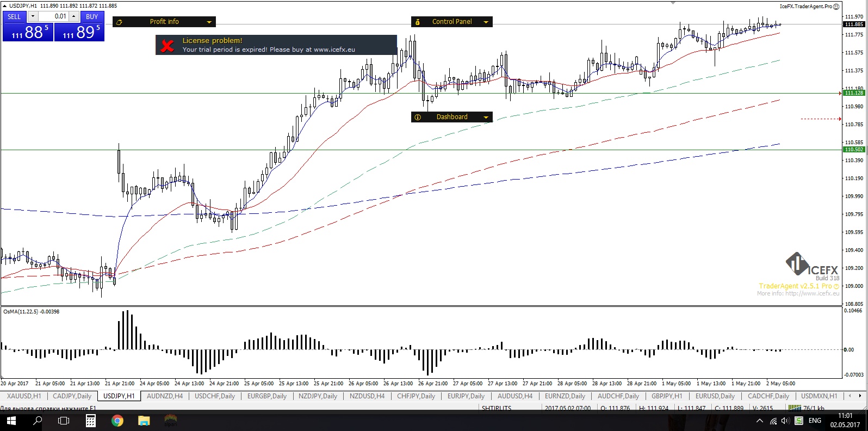The height and width of the screenshot is (431, 868).
Task: Open the AUDUSD,H4 chart tab
Action: [x=515, y=396]
